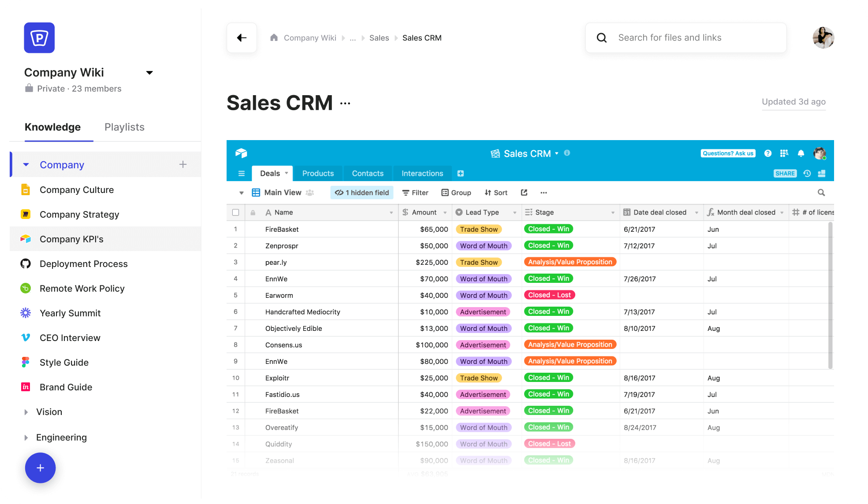This screenshot has height=504, width=868.
Task: Expand the Vision tree section
Action: [x=26, y=412]
